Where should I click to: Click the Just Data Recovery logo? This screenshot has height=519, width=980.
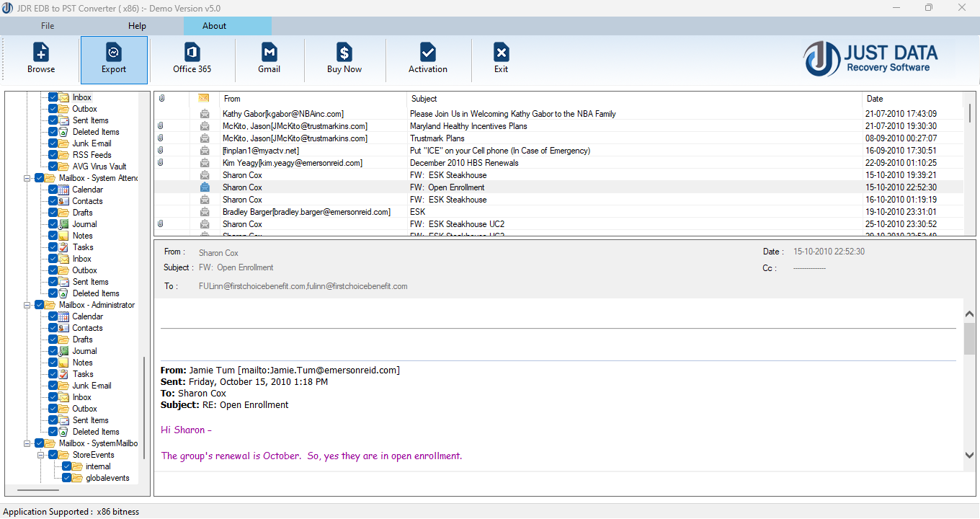870,59
